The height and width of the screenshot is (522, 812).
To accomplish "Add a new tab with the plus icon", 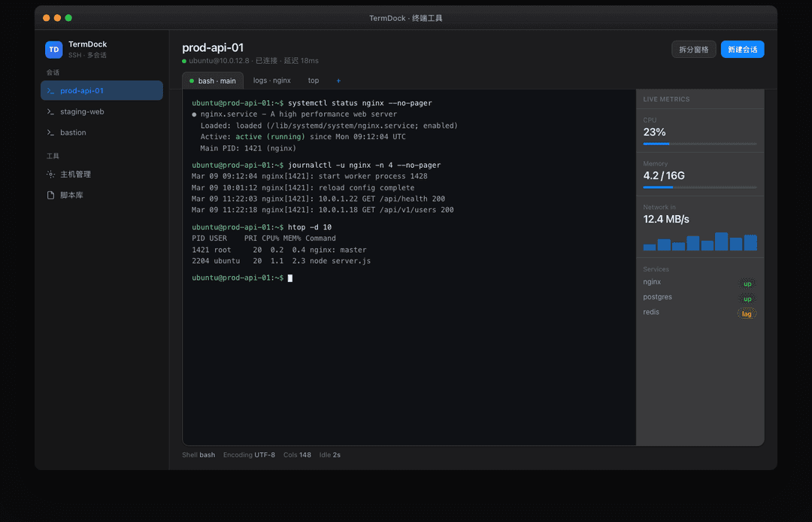I will 338,80.
